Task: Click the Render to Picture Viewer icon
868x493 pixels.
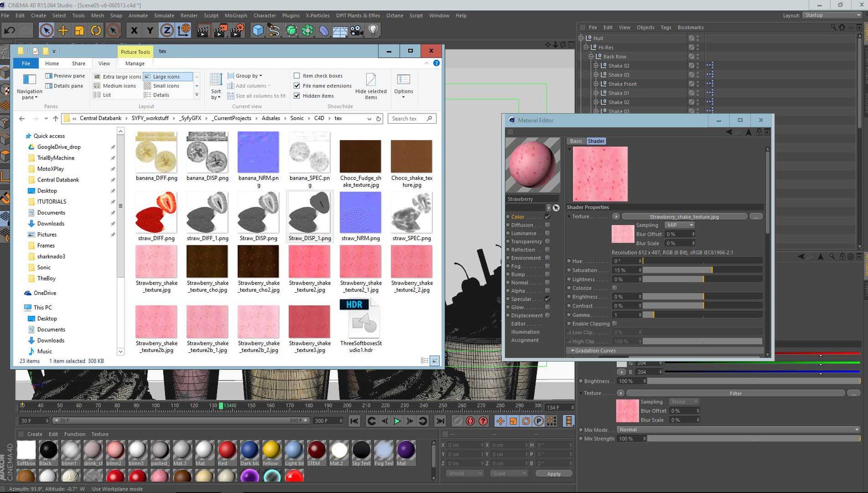Action: click(x=220, y=30)
